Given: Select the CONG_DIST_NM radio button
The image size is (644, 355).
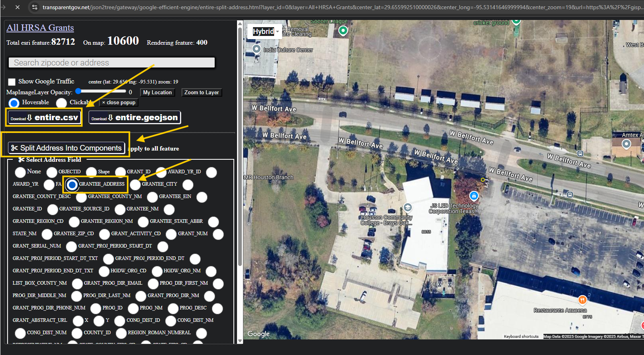Looking at the screenshot, I should (x=171, y=321).
